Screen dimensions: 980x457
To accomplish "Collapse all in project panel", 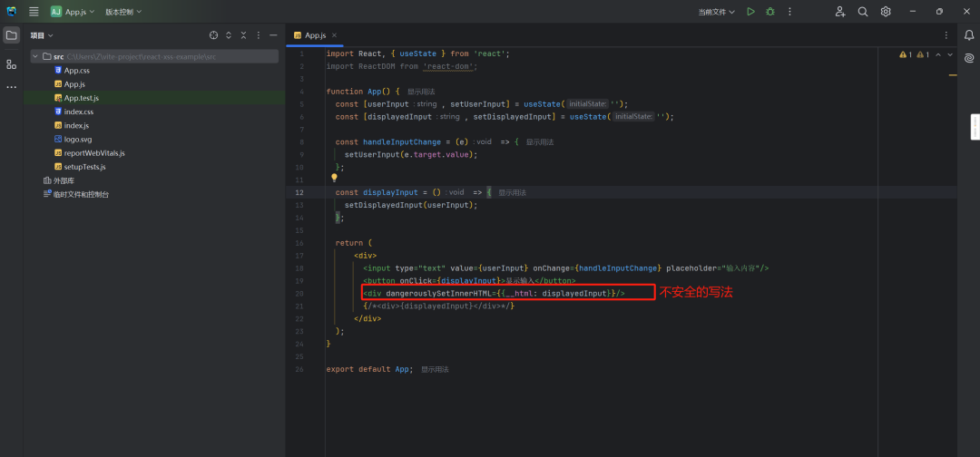I will click(244, 35).
